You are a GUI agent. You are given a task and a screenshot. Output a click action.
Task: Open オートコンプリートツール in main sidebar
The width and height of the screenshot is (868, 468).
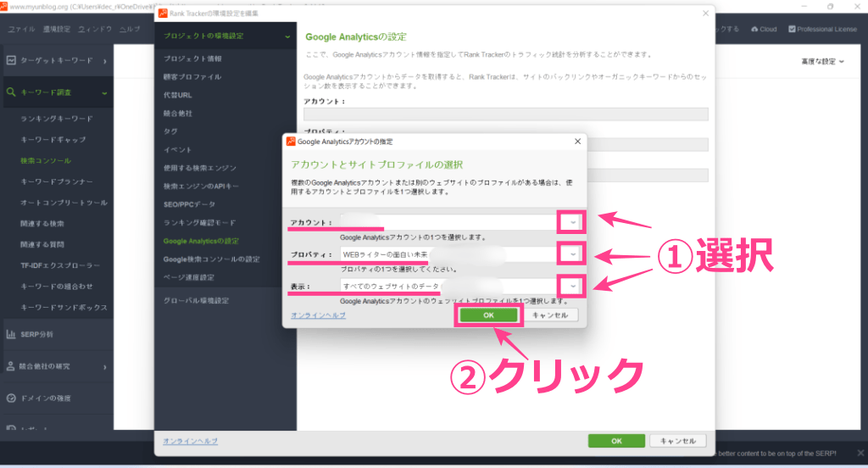coord(64,203)
